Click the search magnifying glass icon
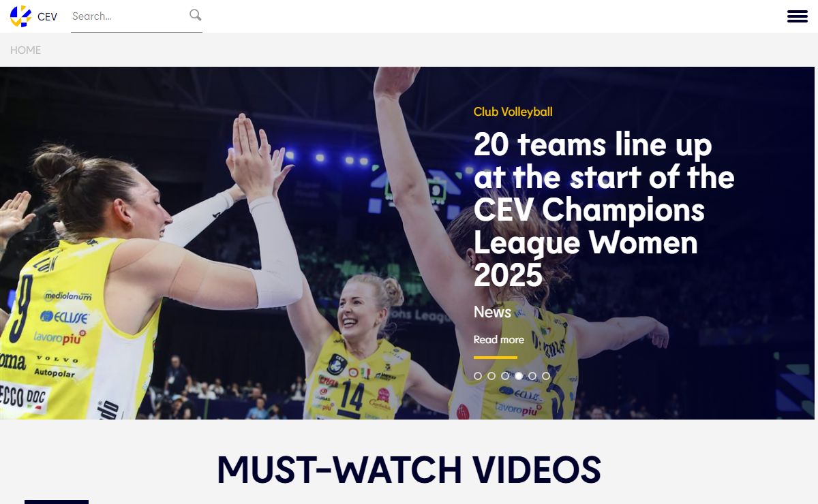The image size is (818, 504). pyautogui.click(x=196, y=16)
